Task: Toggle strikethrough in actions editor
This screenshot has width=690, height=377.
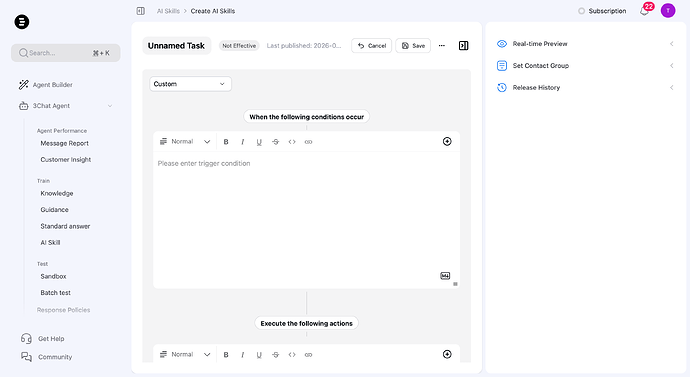Action: pyautogui.click(x=275, y=355)
